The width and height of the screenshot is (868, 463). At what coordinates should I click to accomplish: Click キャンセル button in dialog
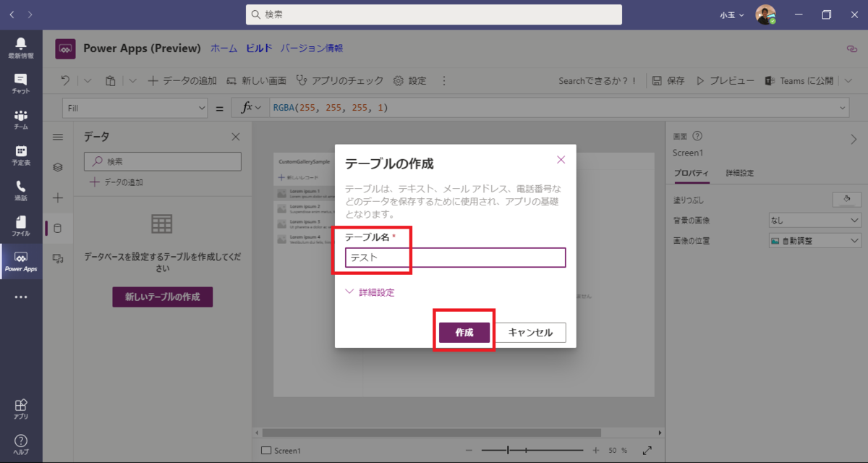[530, 333]
